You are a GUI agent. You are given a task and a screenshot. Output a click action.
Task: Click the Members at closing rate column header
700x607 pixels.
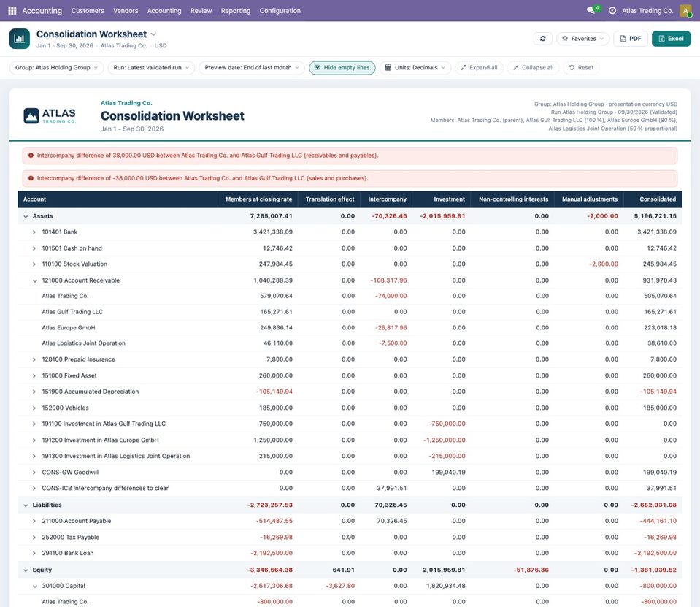(258, 199)
